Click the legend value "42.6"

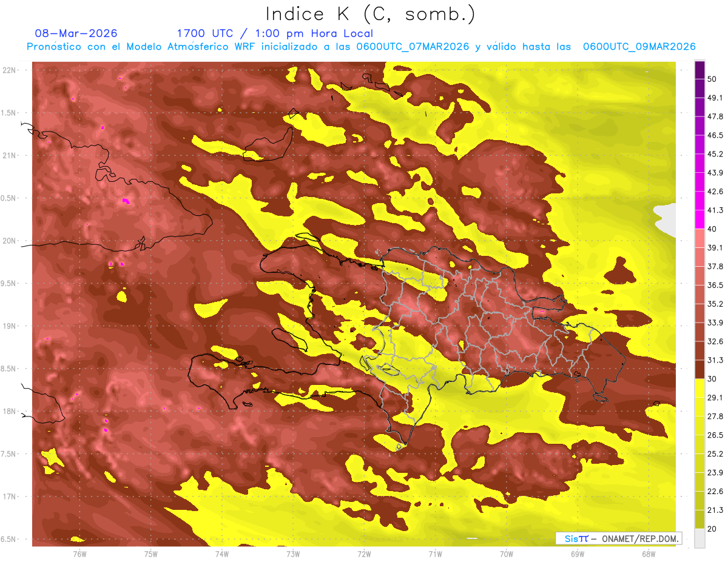pos(715,192)
